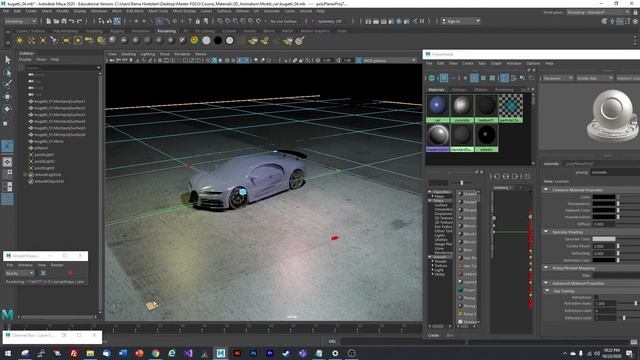The height and width of the screenshot is (360, 640).
Task: Click the Specular Color light grey swatch
Action: pos(604,239)
